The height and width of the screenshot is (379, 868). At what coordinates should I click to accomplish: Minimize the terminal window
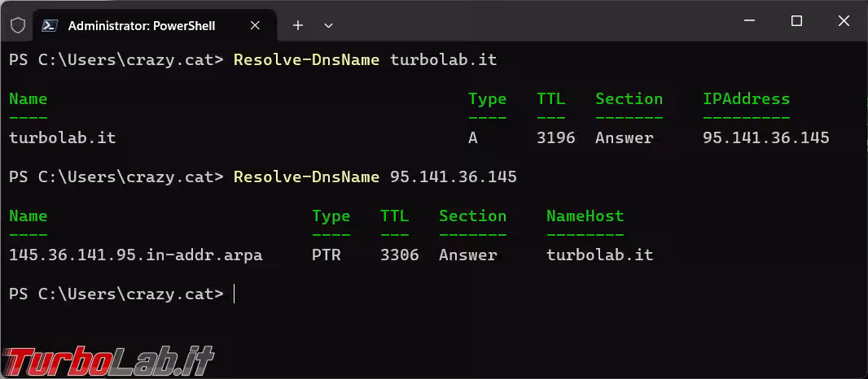pos(752,22)
